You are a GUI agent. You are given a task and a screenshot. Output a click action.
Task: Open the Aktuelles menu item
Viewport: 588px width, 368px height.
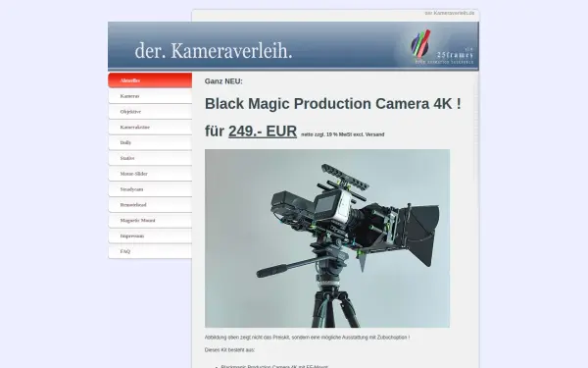(x=150, y=80)
